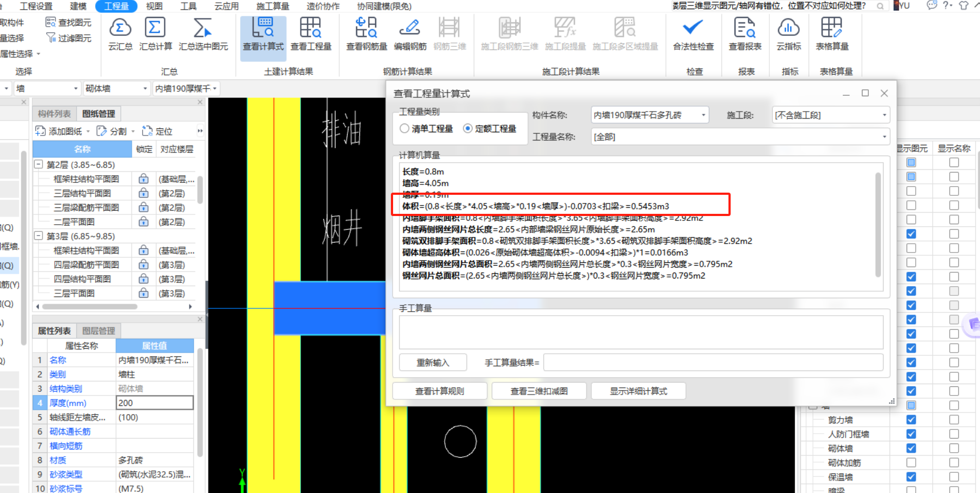Click the 手工算量 text area
The image size is (980, 493).
coord(641,332)
